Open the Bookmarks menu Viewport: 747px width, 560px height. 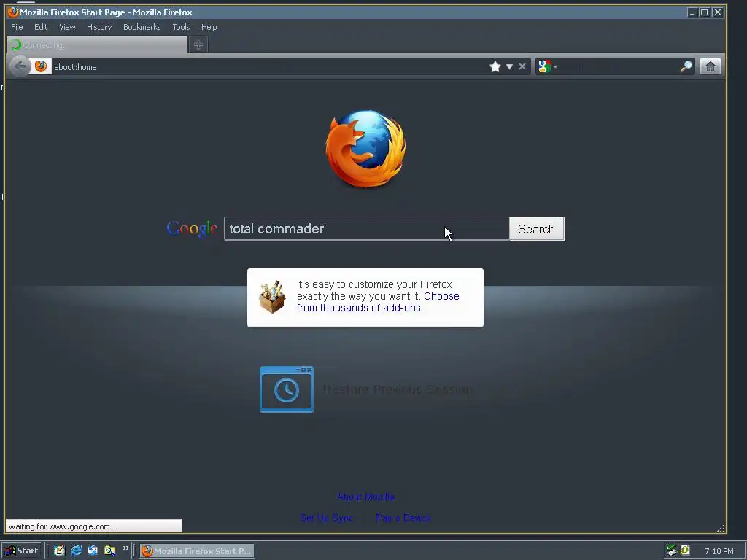tap(142, 27)
